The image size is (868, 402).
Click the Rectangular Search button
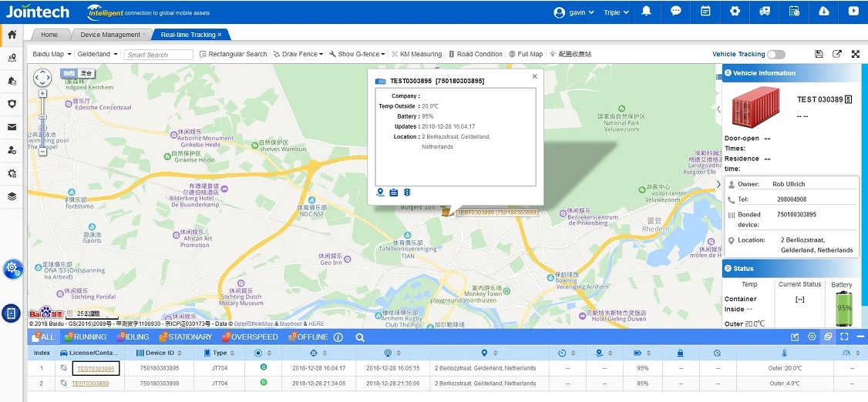(x=233, y=54)
